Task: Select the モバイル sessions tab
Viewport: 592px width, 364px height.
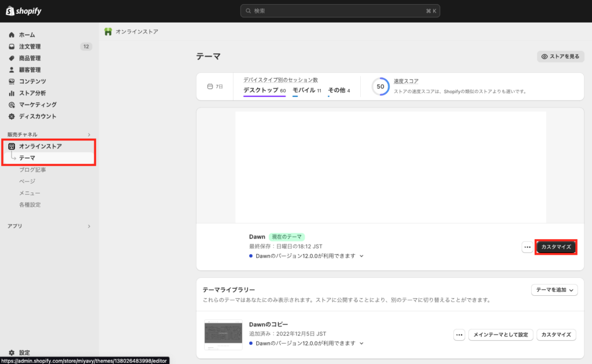Action: [x=306, y=91]
